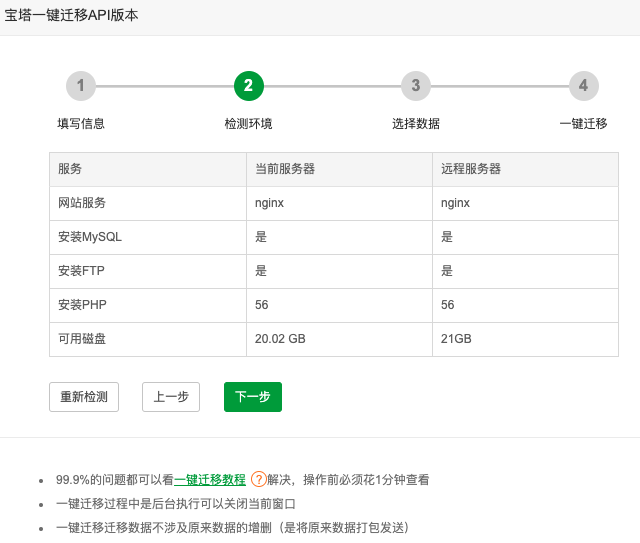640x543 pixels.
Task: Select the 一键迁移 step label
Action: click(x=583, y=124)
